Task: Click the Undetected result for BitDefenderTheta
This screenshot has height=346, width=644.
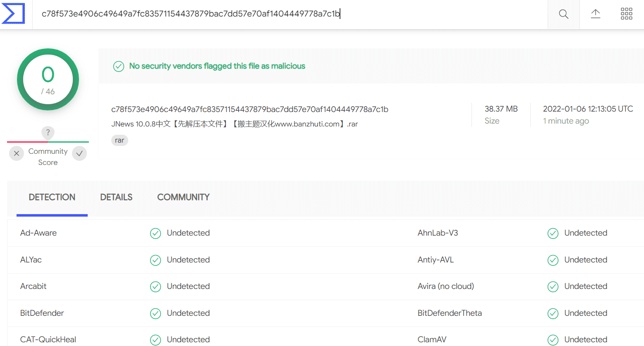Action: coord(586,313)
